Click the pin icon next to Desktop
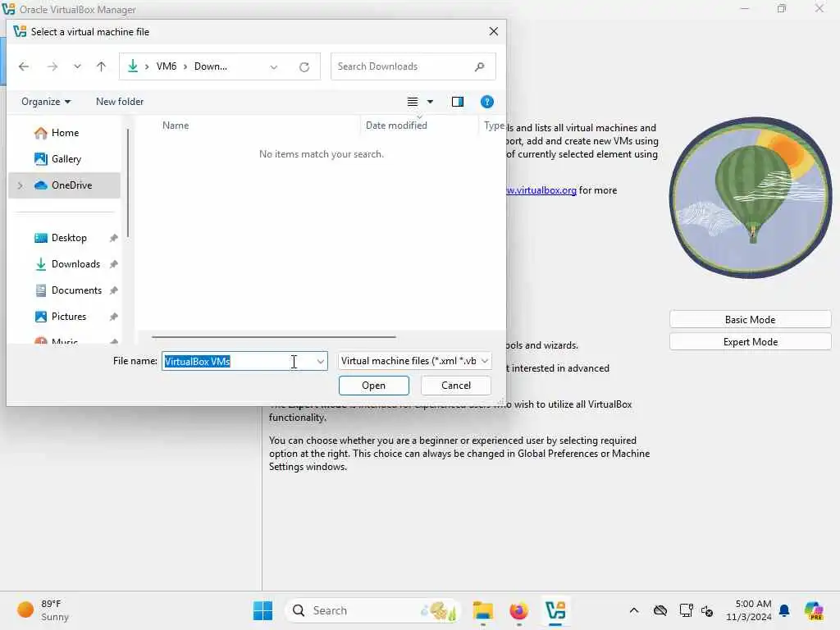Viewport: 840px width, 630px height. point(113,238)
